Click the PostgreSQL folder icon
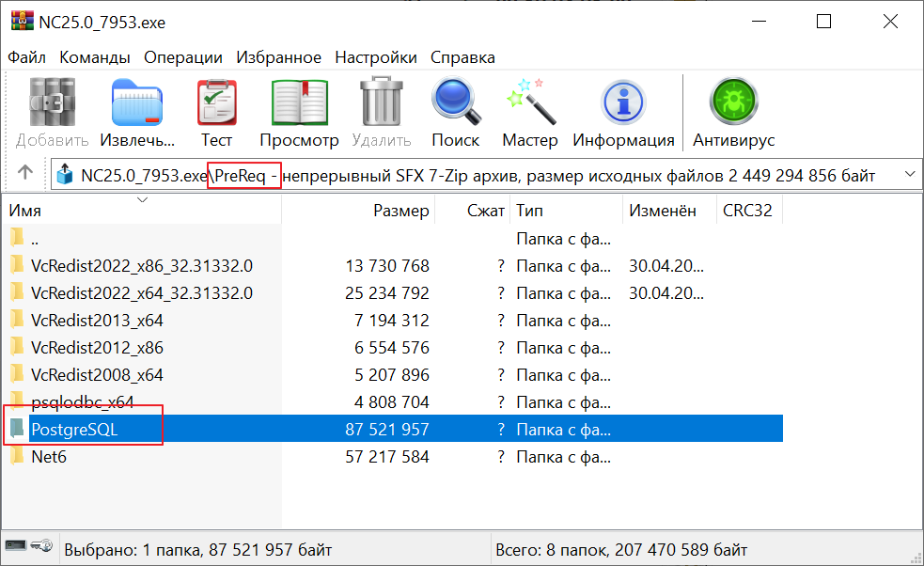 coord(17,428)
